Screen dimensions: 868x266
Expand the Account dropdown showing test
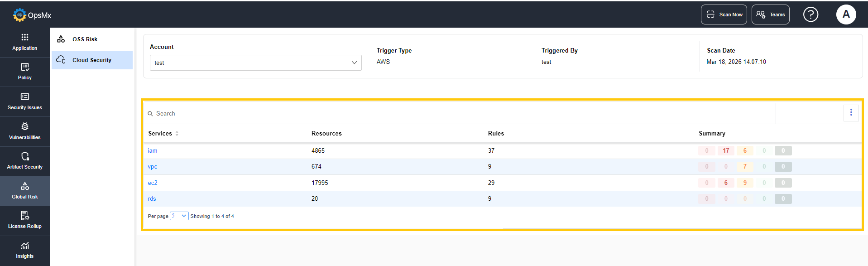[x=255, y=63]
